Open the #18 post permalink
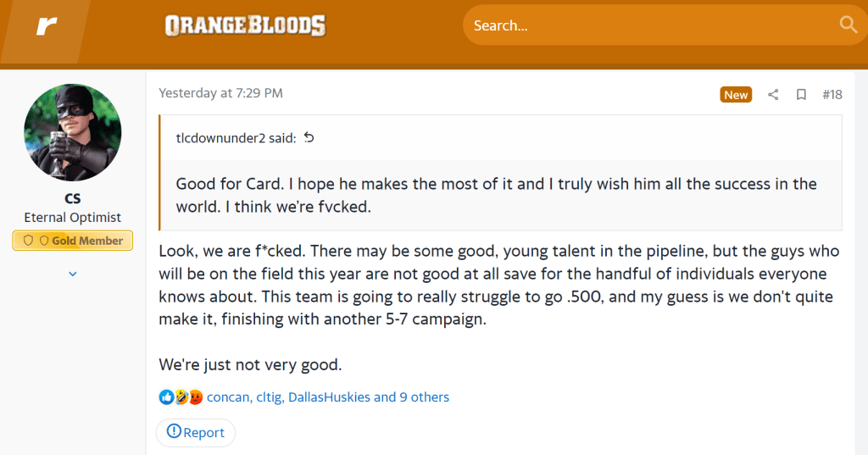This screenshot has height=455, width=868. pyautogui.click(x=832, y=95)
